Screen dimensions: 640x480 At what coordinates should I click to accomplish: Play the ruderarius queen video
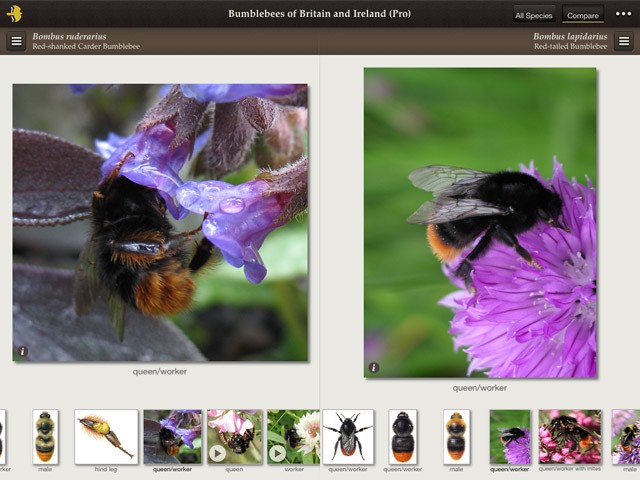point(218,453)
